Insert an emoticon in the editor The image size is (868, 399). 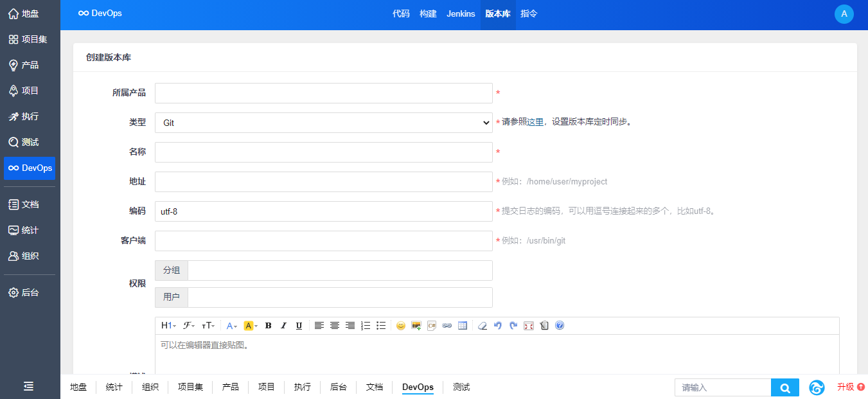tap(401, 326)
